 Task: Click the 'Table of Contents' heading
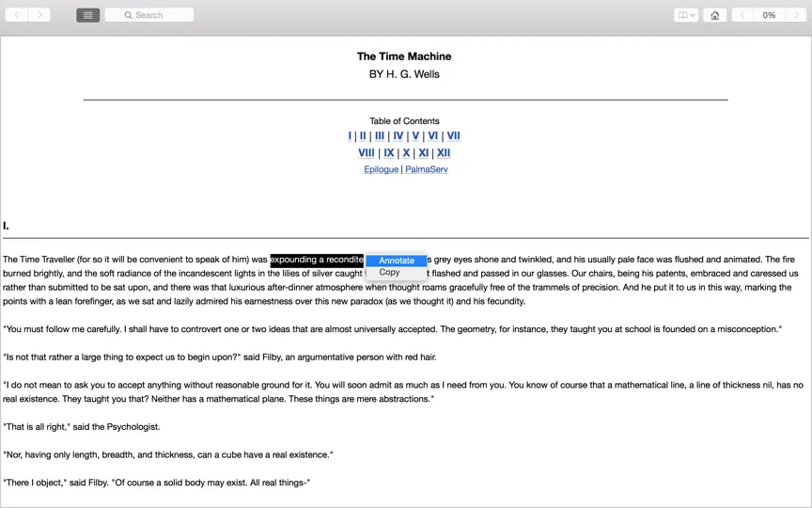tap(404, 120)
